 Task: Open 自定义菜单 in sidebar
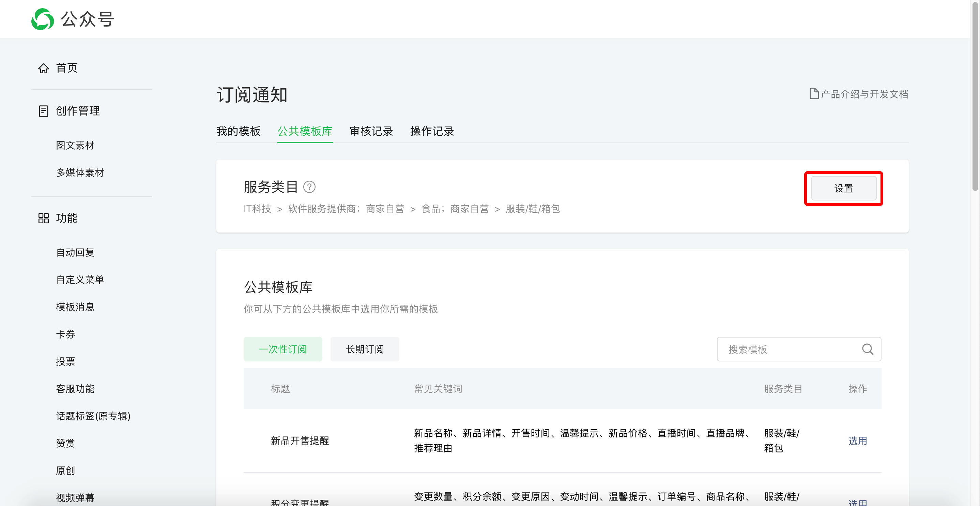point(80,280)
